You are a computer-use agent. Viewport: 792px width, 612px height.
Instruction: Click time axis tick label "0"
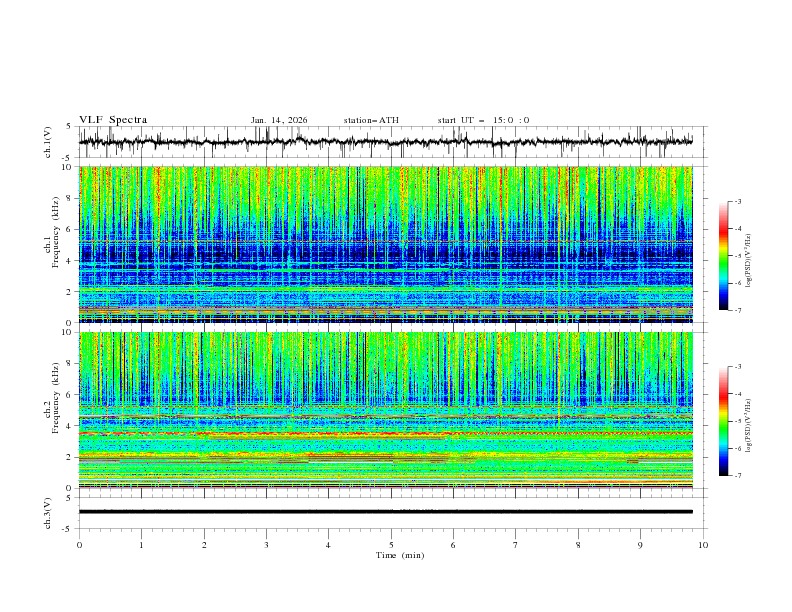tap(79, 545)
